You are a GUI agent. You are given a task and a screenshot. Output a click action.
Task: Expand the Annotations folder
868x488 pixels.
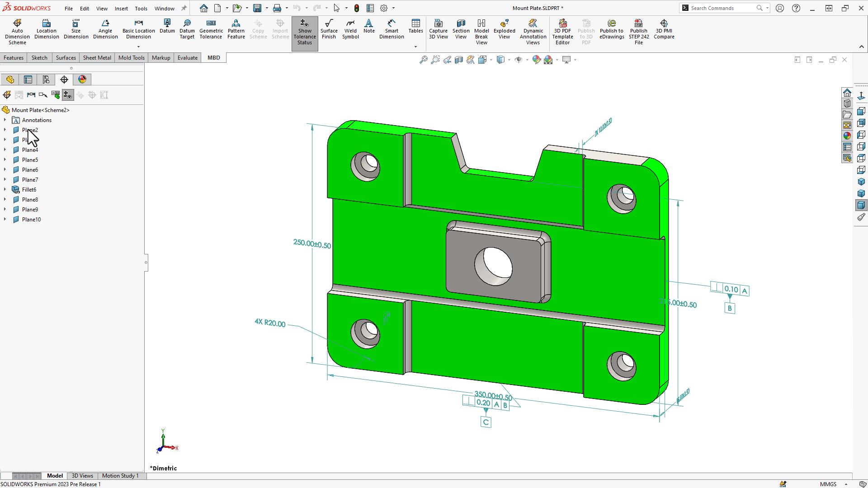(x=5, y=120)
